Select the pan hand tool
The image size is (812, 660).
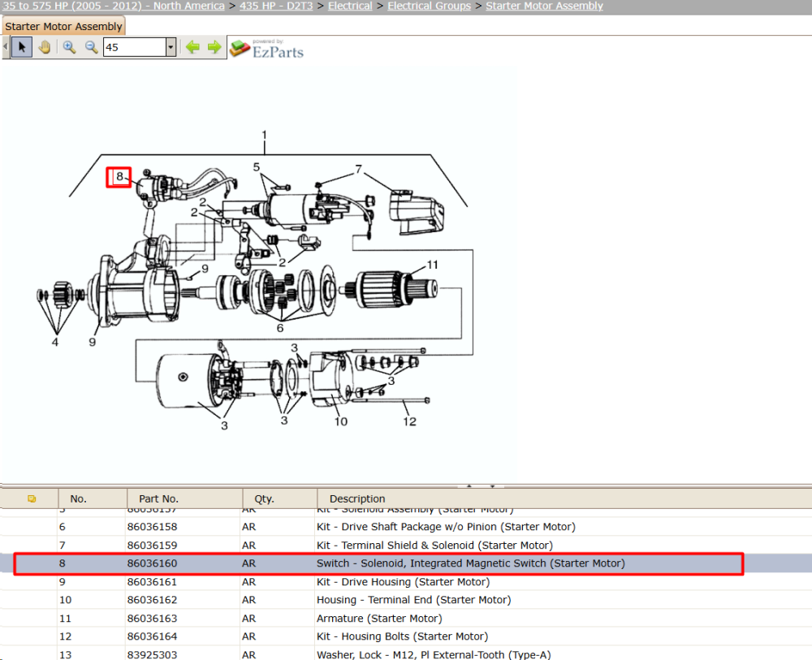[x=45, y=47]
